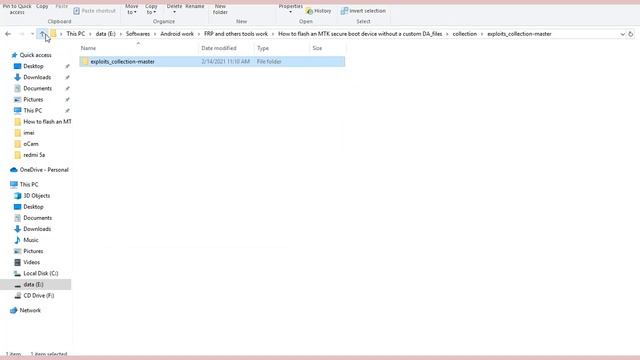The image size is (640, 360).
Task: Go to FRP and others tools work breadcrumb
Action: tap(236, 34)
